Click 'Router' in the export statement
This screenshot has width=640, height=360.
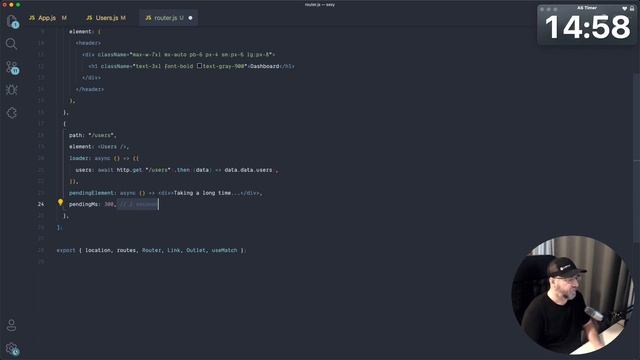pos(151,250)
